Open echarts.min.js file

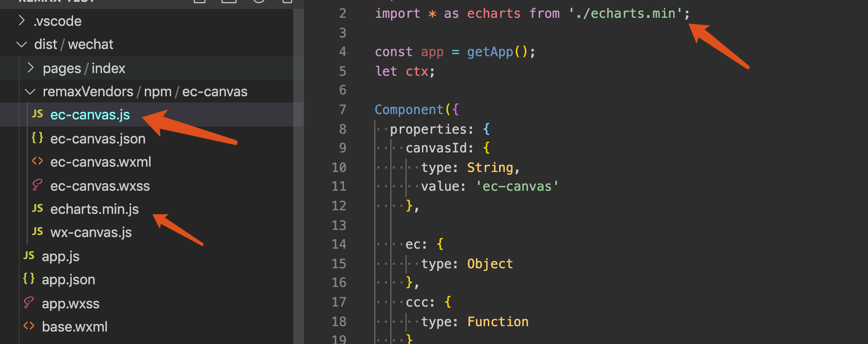94,209
